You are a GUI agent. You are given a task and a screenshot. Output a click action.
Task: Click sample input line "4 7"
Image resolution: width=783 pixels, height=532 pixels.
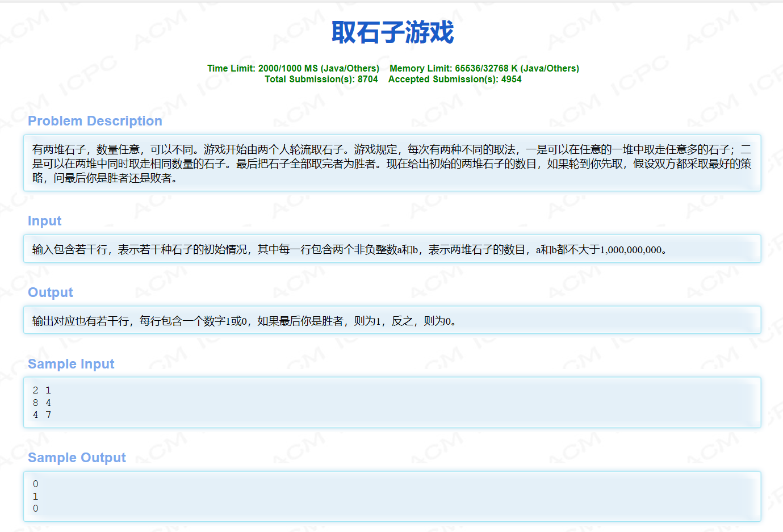[x=42, y=414]
